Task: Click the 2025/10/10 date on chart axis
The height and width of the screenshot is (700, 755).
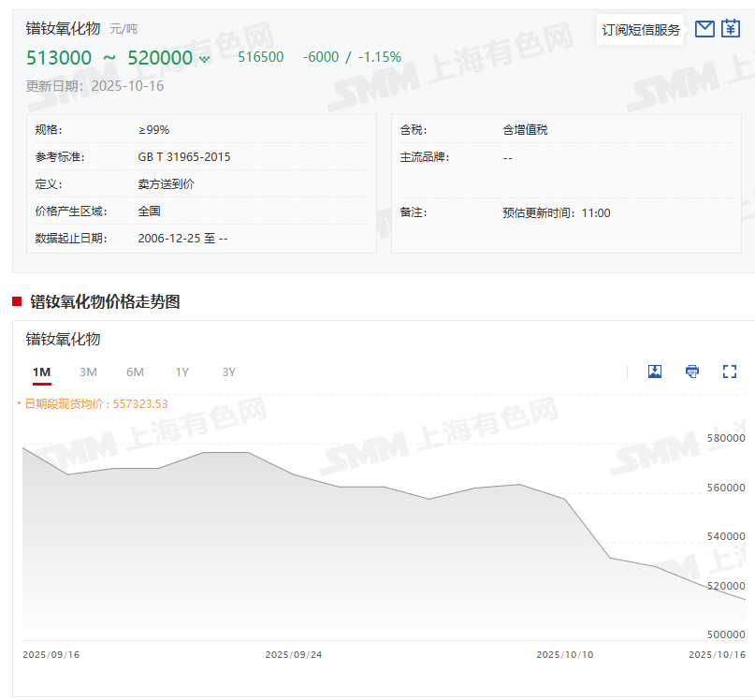Action: tap(565, 655)
